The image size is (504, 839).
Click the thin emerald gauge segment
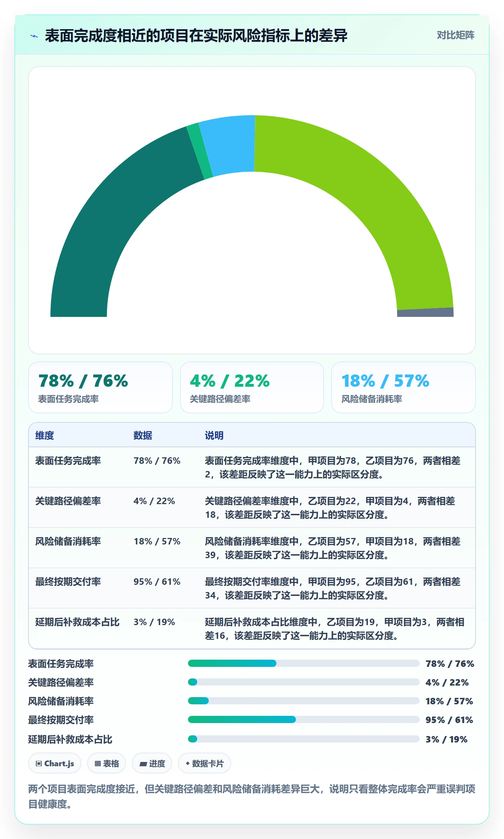(200, 151)
